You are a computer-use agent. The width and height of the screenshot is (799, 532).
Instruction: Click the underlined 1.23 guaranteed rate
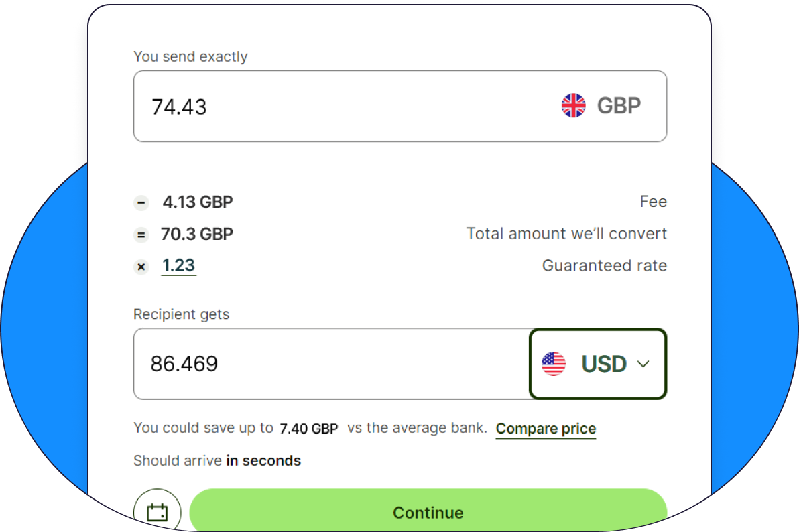point(178,265)
